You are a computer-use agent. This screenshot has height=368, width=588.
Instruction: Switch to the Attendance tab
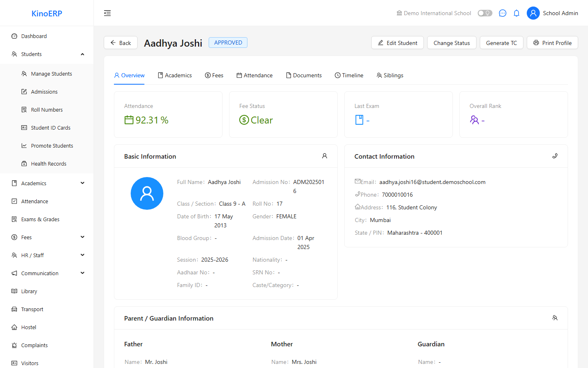point(254,75)
